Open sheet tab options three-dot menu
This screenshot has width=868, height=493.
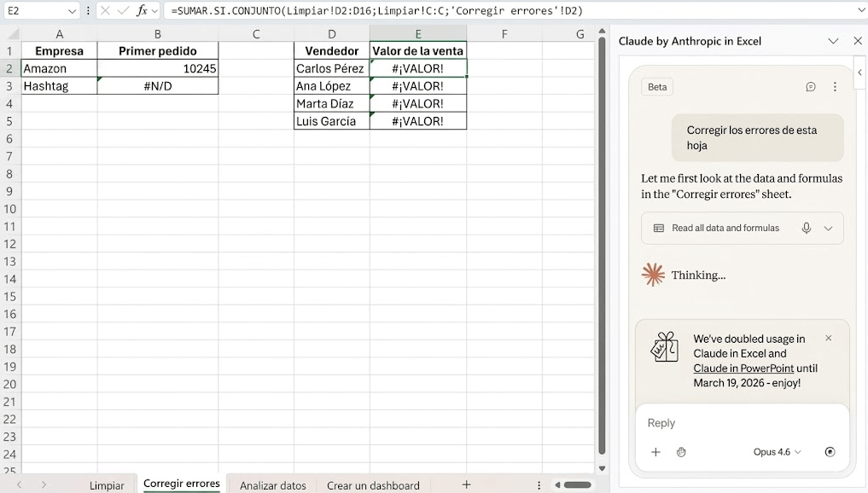pyautogui.click(x=539, y=485)
